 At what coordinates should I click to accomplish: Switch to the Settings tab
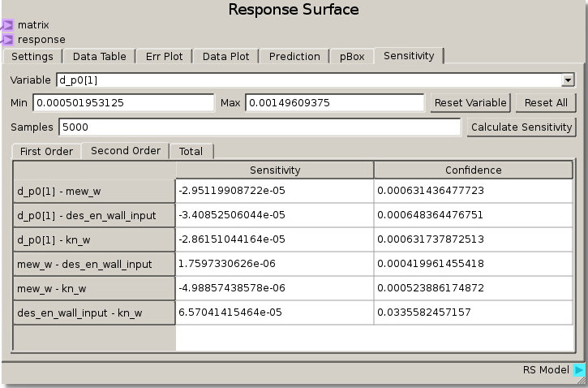(x=32, y=56)
